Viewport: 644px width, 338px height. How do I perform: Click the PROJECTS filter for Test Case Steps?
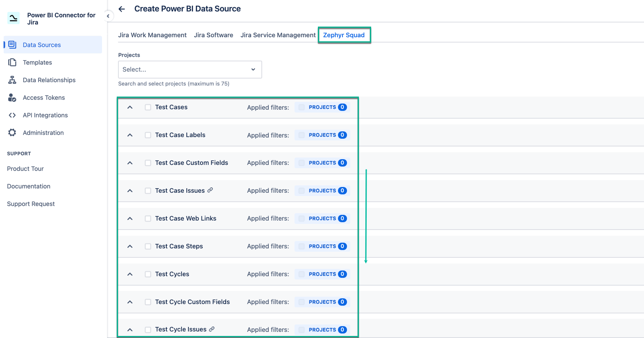(x=322, y=246)
